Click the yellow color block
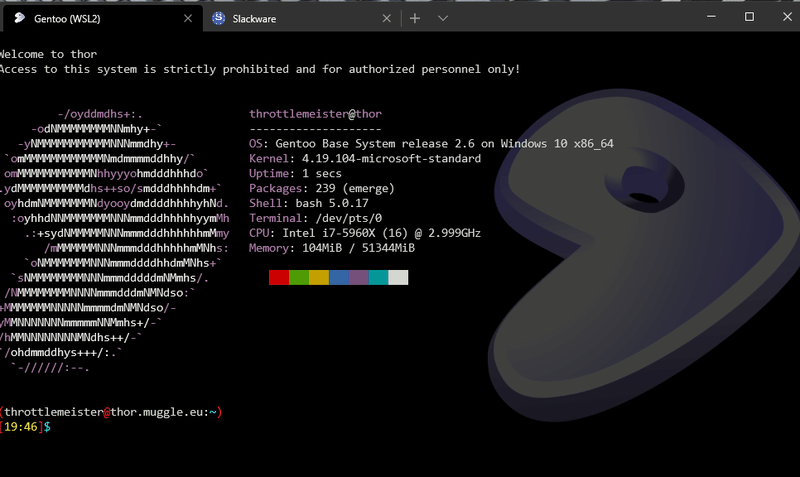This screenshot has width=800, height=477. coord(319,278)
